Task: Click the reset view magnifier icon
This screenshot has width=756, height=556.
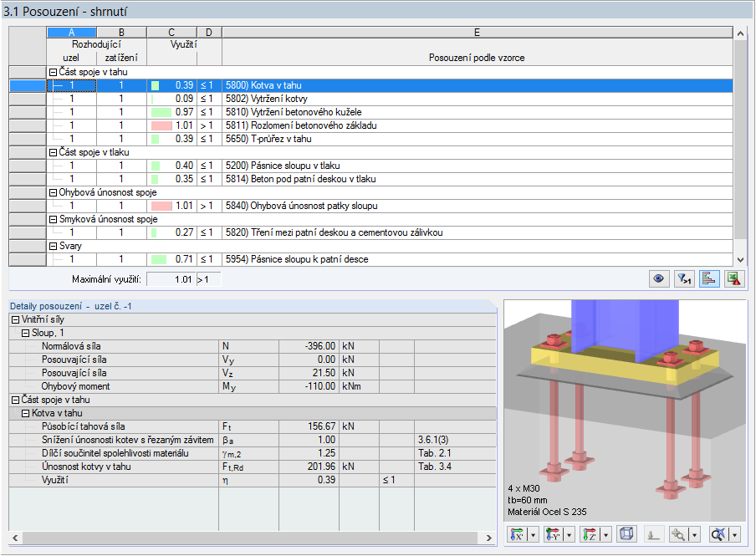Action: pyautogui.click(x=718, y=534)
